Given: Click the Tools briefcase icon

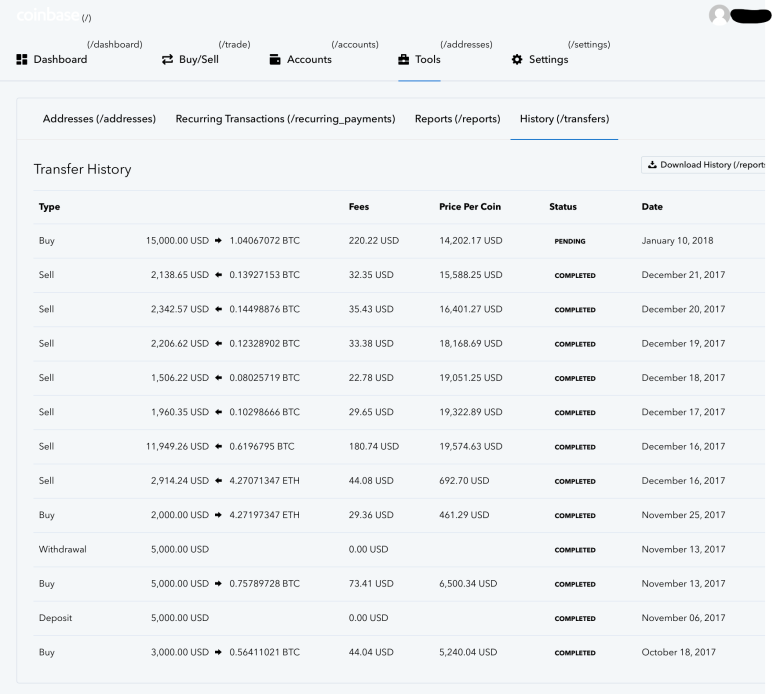Looking at the screenshot, I should click(x=404, y=60).
